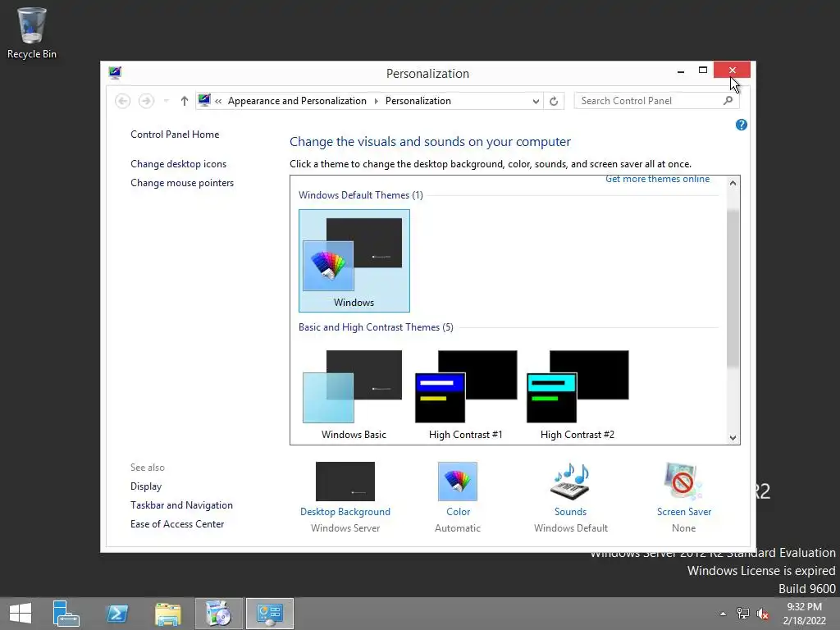
Task: Click the muted volume tray icon
Action: tap(763, 614)
